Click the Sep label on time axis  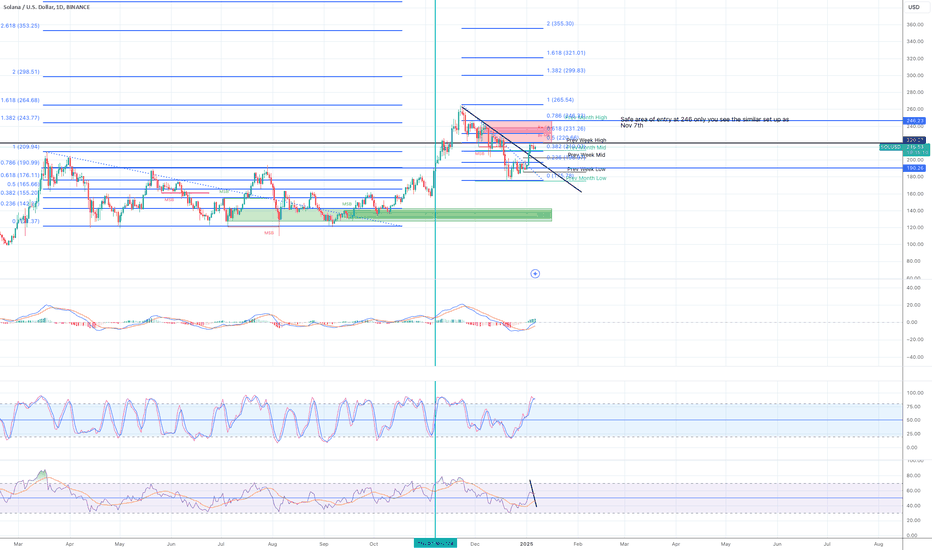pyautogui.click(x=324, y=544)
